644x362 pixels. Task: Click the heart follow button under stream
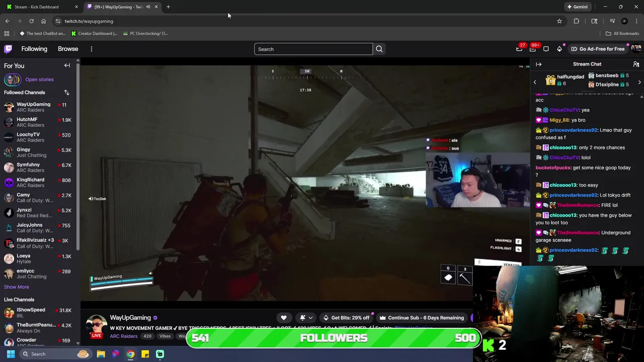click(x=284, y=318)
